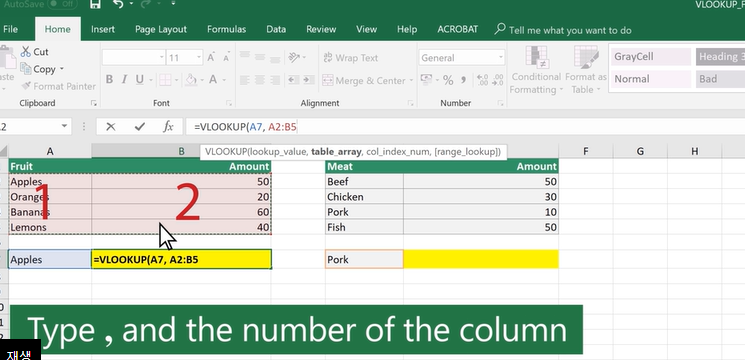Click inside the formula bar
745x360 pixels.
(465, 127)
